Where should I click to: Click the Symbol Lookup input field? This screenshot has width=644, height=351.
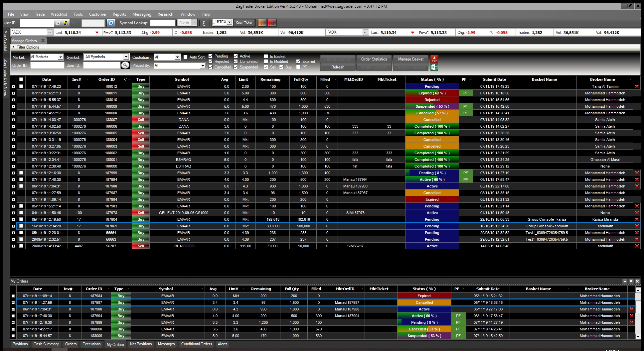163,23
